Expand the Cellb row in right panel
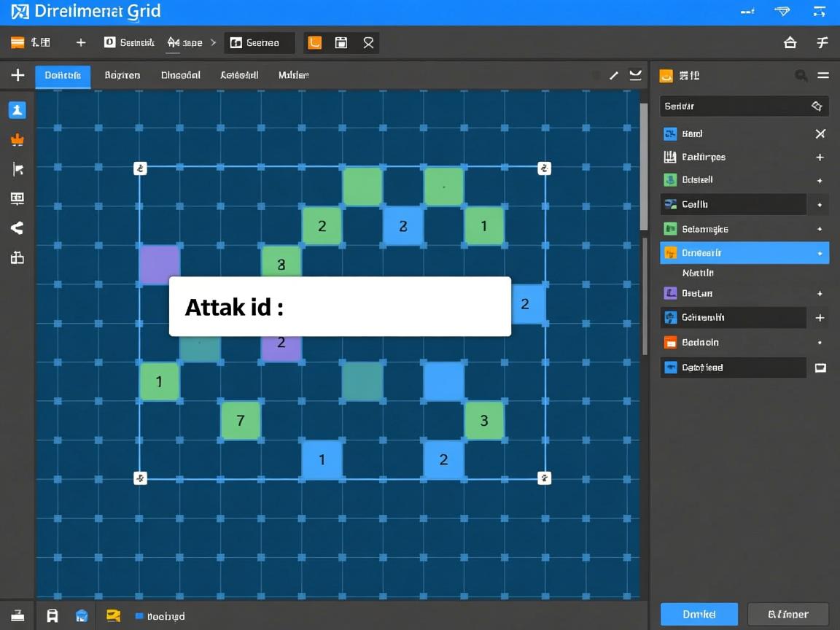The height and width of the screenshot is (630, 840). point(820,205)
